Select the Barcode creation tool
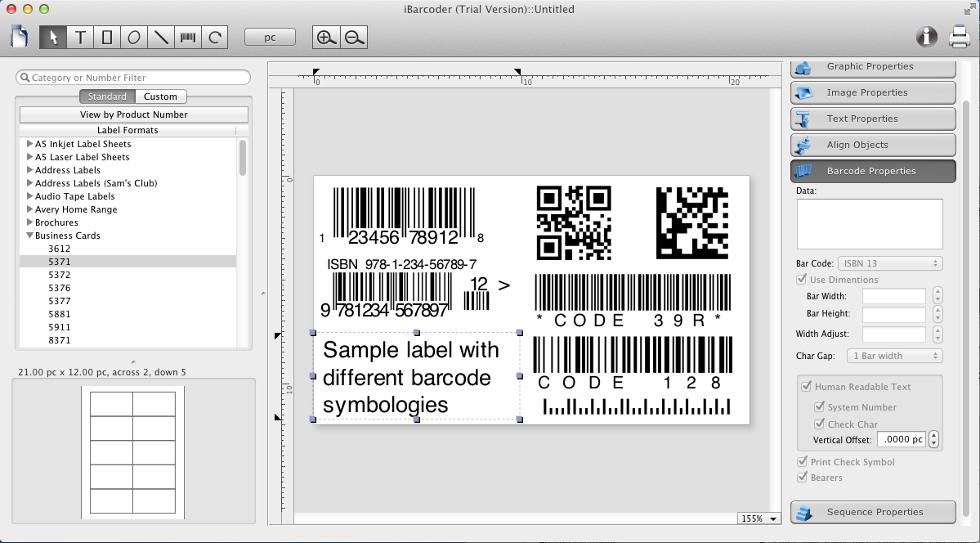Image resolution: width=980 pixels, height=543 pixels. tap(187, 37)
